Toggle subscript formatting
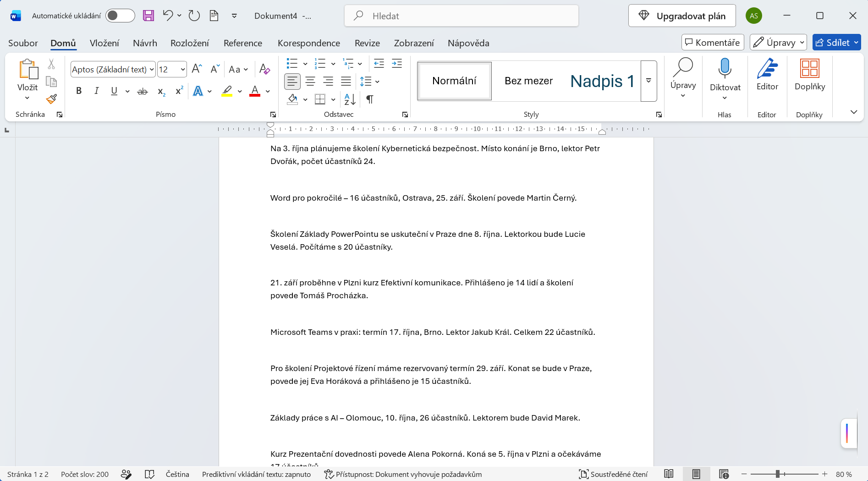The height and width of the screenshot is (481, 868). [x=161, y=91]
